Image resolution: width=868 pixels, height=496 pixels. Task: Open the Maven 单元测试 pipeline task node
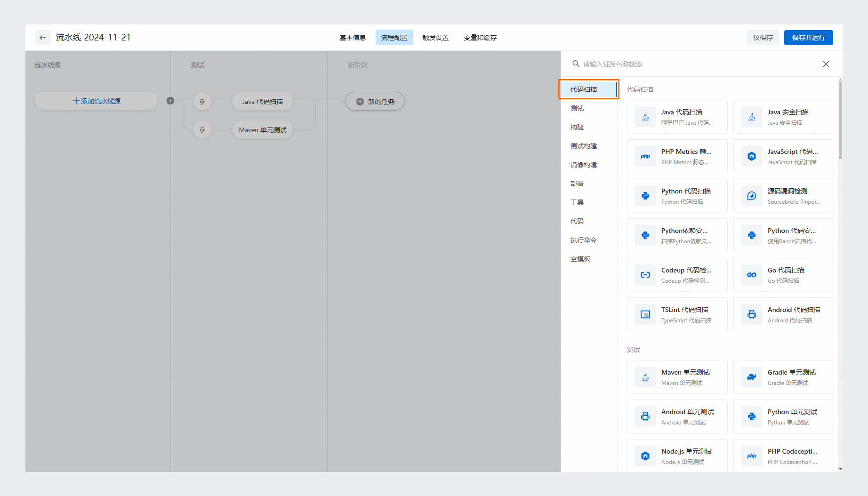coord(263,130)
